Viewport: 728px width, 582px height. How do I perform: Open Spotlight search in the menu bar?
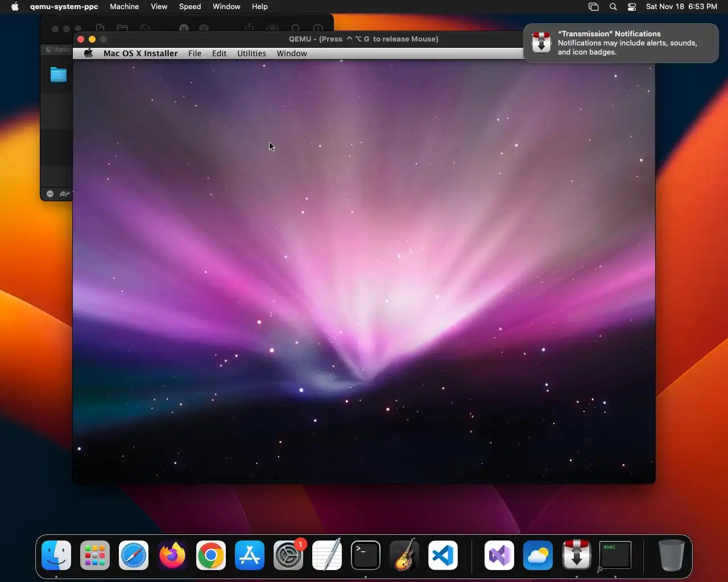[x=613, y=7]
